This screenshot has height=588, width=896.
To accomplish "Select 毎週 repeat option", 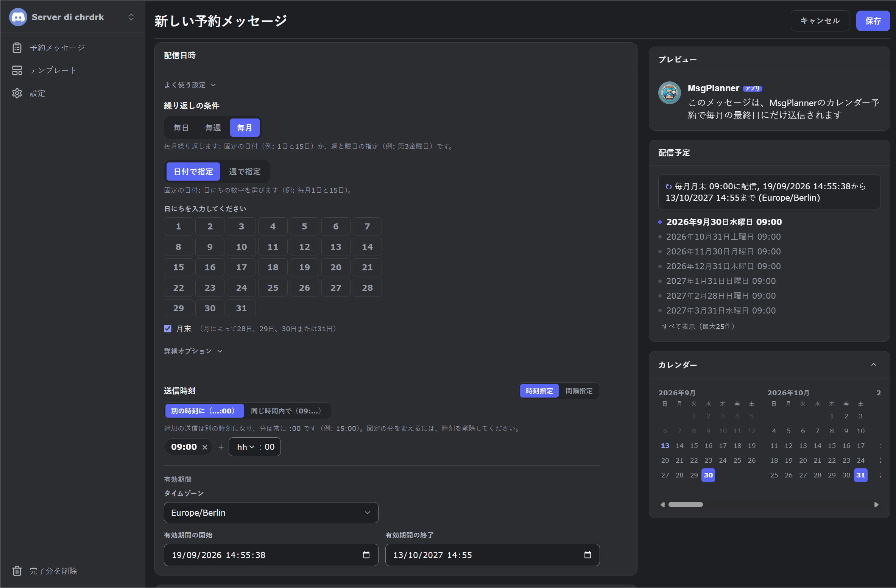I will click(x=213, y=128).
